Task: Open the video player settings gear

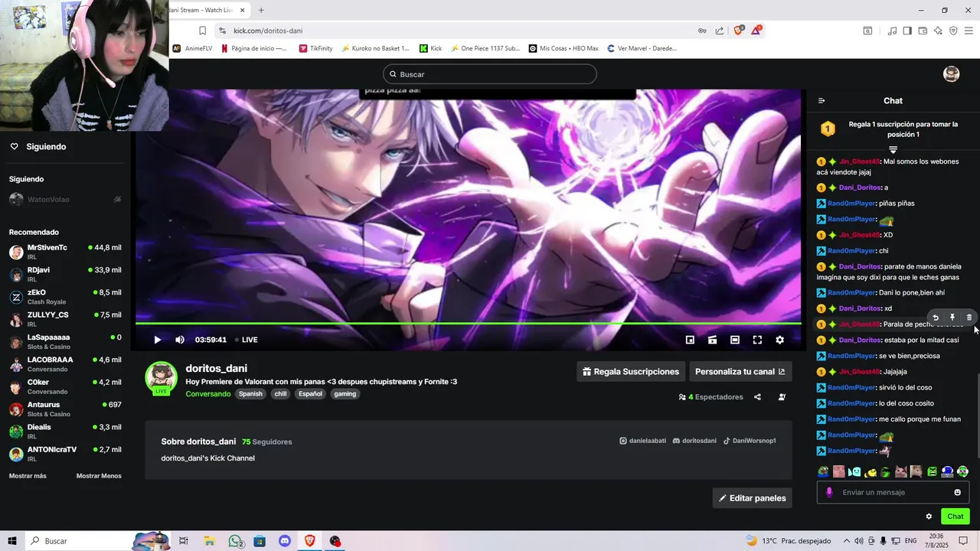Action: [x=779, y=340]
